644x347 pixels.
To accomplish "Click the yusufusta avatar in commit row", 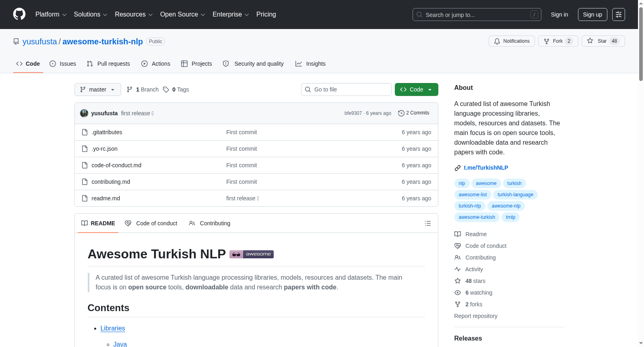I will click(x=84, y=113).
